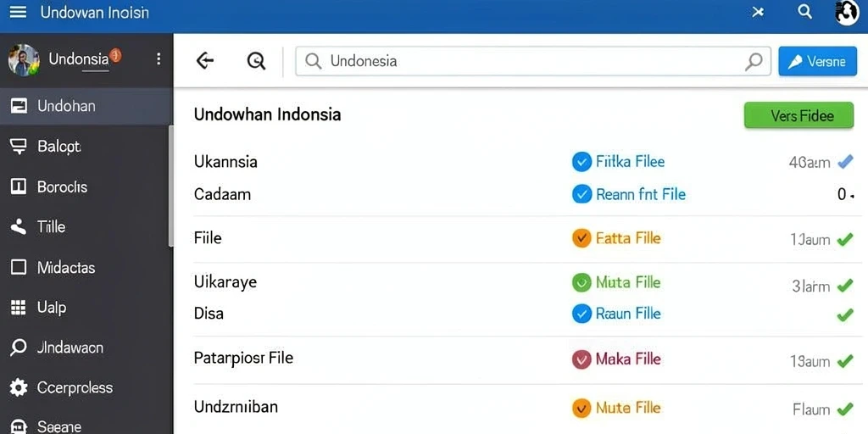Click the blue checkmark next to 4Gaam

845,162
